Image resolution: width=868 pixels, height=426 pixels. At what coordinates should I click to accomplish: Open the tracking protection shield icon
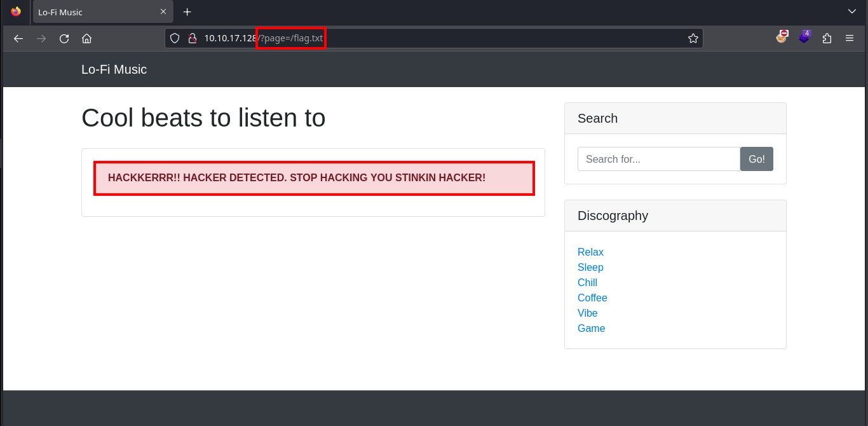pos(175,39)
